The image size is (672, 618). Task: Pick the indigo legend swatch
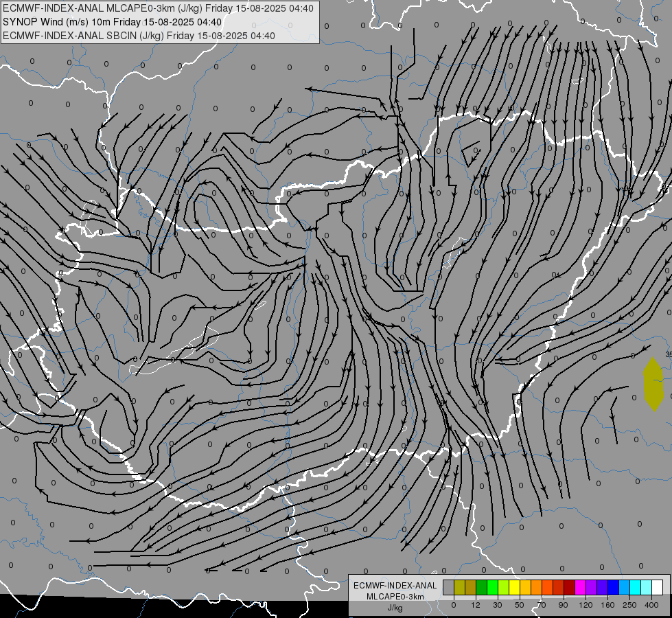click(x=603, y=587)
